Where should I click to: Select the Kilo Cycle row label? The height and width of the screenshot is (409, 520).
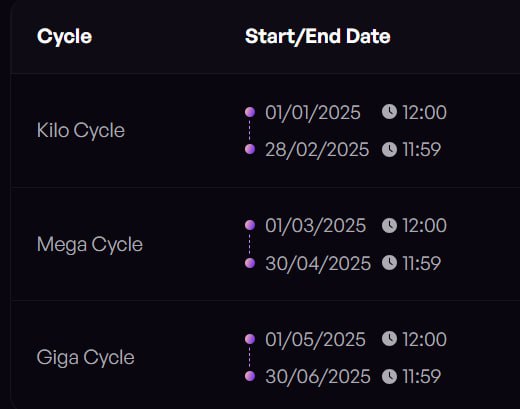coord(81,130)
